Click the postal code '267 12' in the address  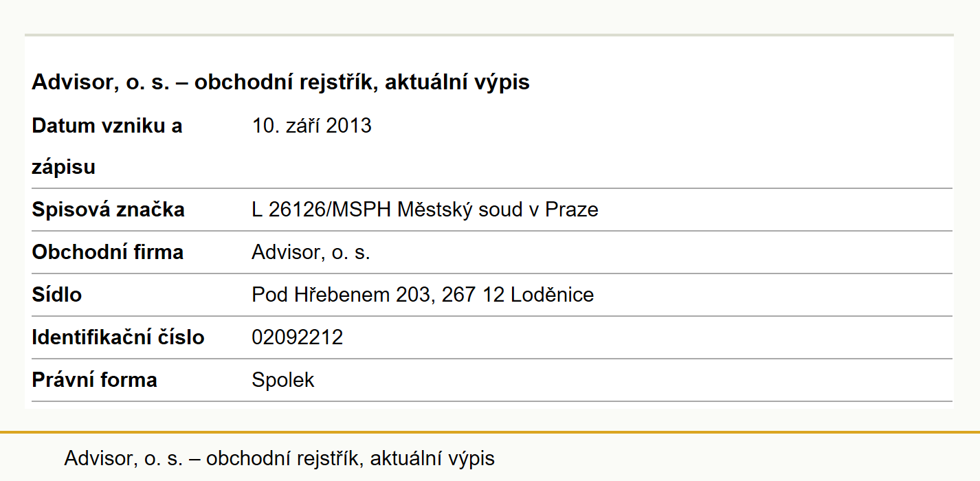[x=474, y=295]
